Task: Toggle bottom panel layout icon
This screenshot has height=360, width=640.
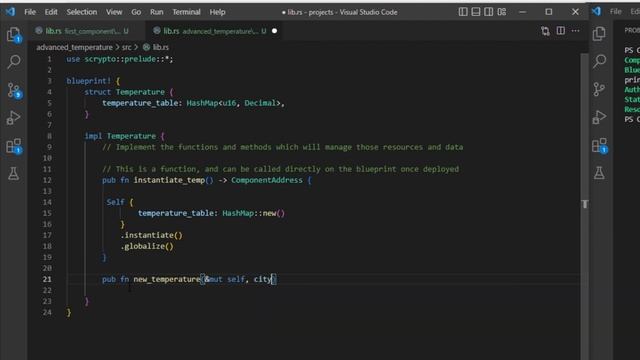Action: (476, 12)
